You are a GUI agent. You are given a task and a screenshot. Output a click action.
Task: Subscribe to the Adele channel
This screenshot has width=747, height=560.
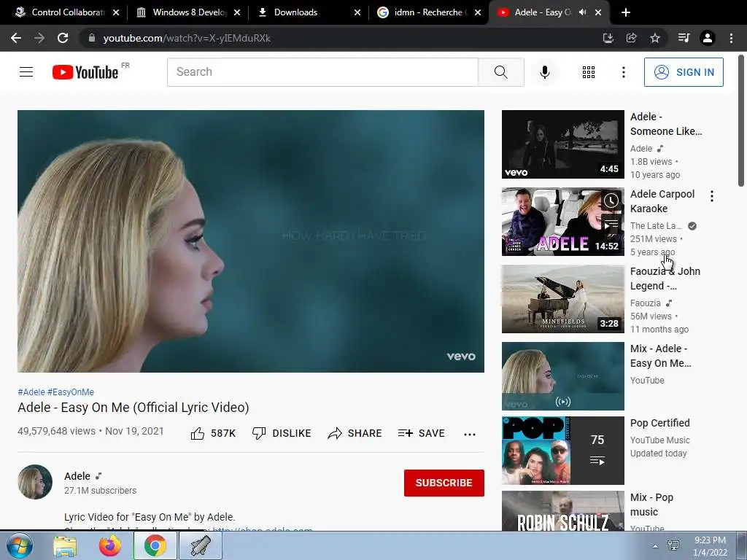click(x=444, y=483)
